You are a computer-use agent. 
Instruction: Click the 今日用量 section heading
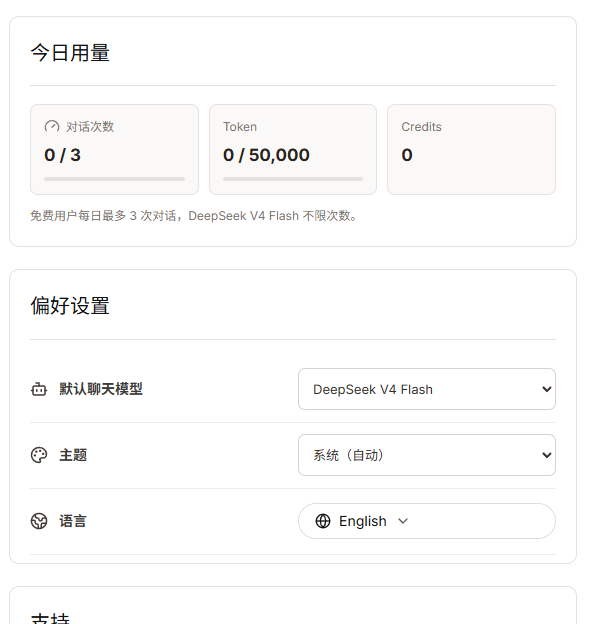(70, 53)
